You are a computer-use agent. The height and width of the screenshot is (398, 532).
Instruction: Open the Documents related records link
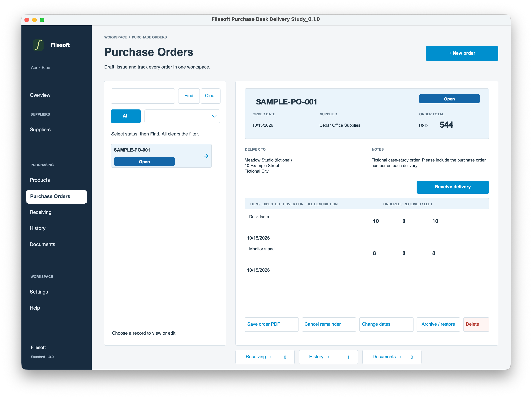coord(392,357)
